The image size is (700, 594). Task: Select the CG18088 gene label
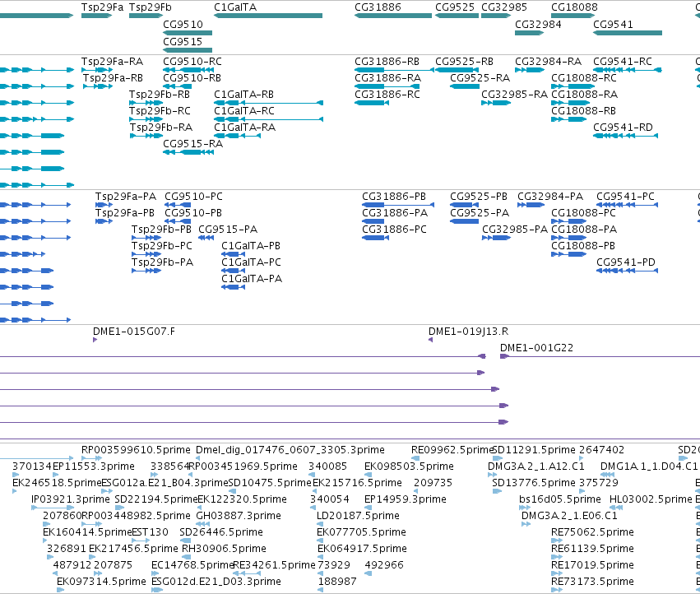(x=574, y=7)
